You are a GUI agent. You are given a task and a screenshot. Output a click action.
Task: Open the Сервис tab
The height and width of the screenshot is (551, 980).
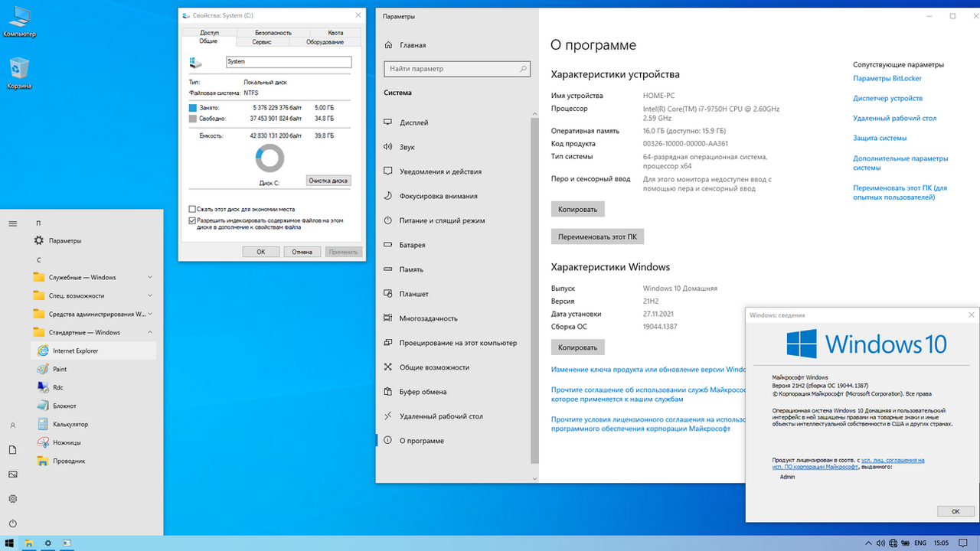(x=262, y=42)
